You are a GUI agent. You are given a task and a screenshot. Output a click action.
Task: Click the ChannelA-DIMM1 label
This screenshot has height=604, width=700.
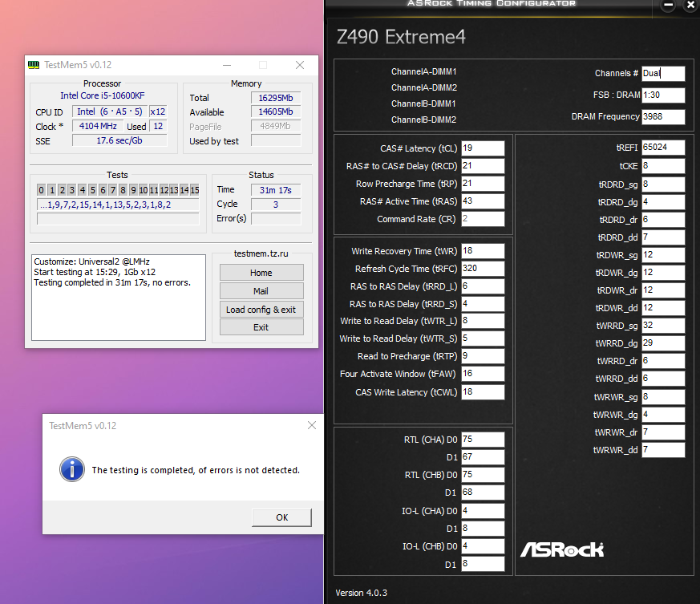(423, 71)
